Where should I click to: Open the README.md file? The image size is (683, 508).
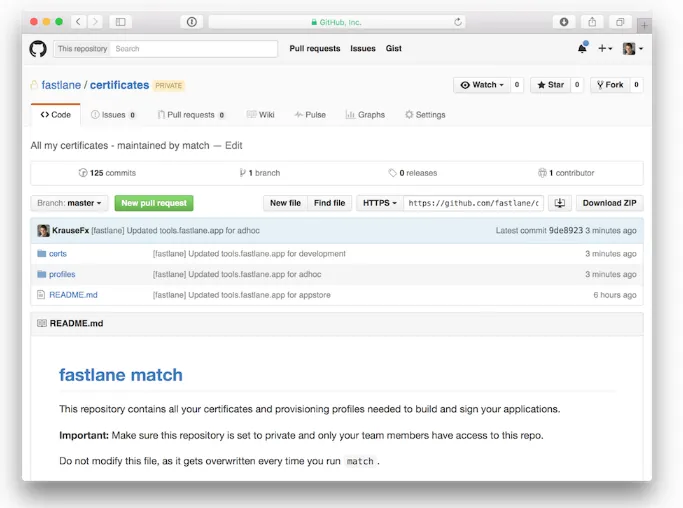click(x=73, y=295)
